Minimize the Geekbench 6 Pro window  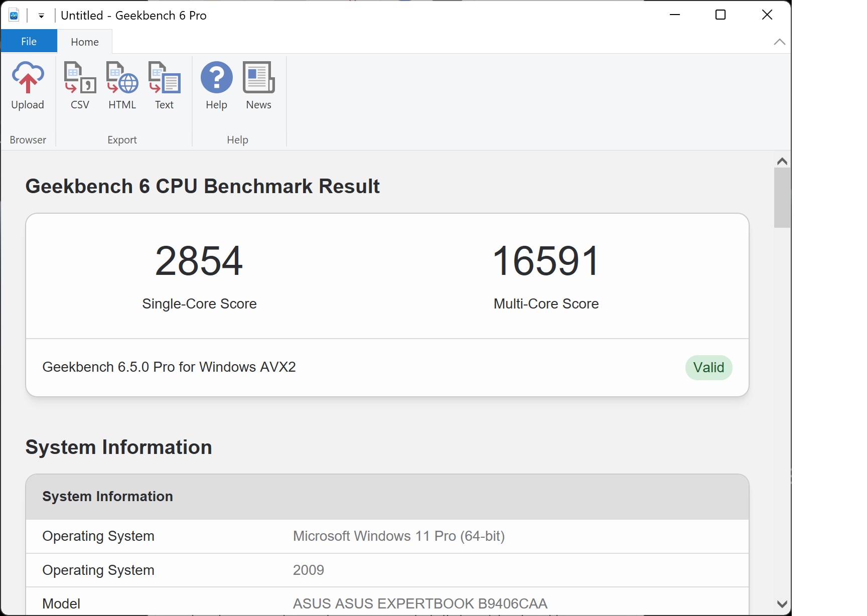(675, 15)
